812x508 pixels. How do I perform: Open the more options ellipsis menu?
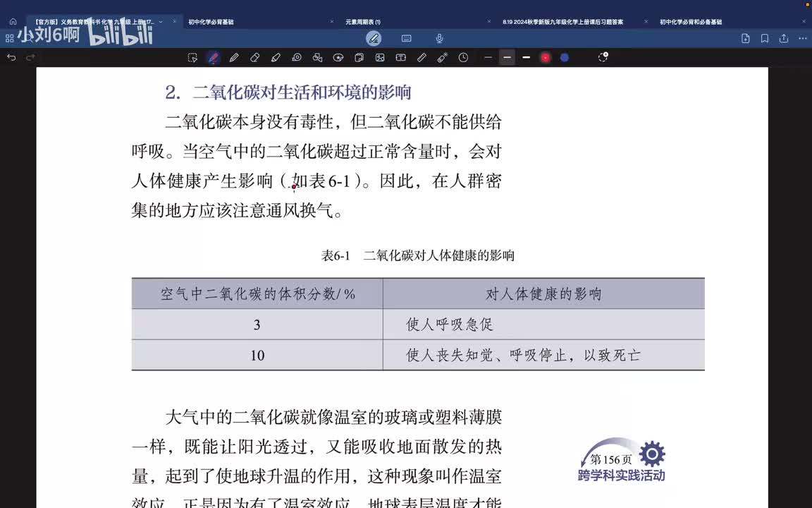(x=803, y=38)
